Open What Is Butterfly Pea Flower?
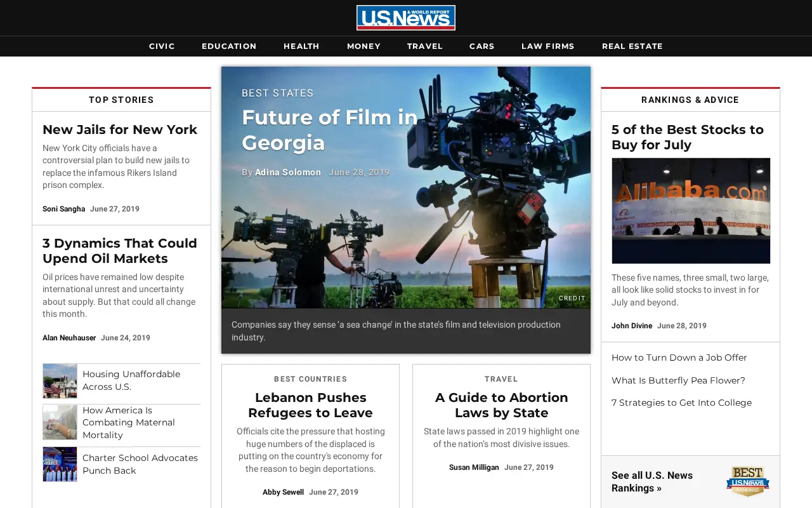Viewport: 812px width, 508px height. coord(678,380)
